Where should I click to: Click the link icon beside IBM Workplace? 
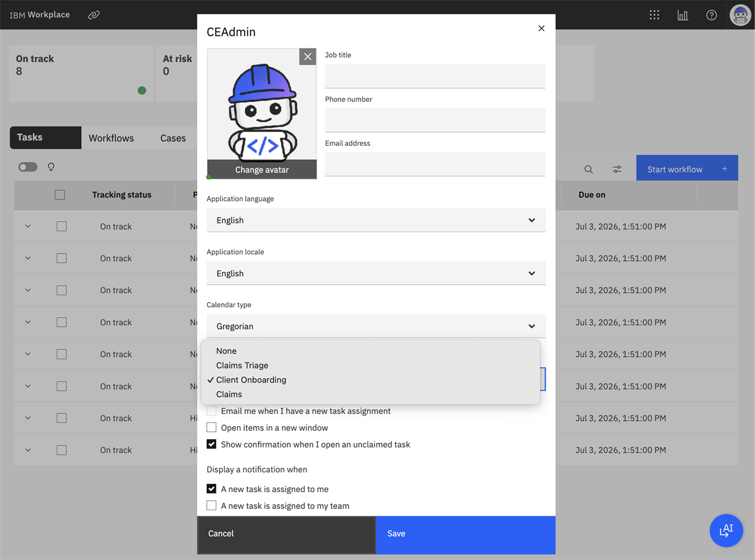pyautogui.click(x=94, y=15)
